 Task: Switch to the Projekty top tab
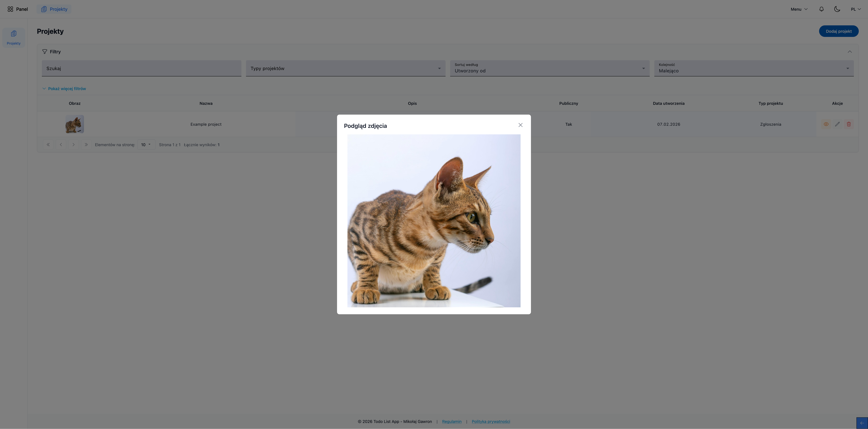pos(54,9)
